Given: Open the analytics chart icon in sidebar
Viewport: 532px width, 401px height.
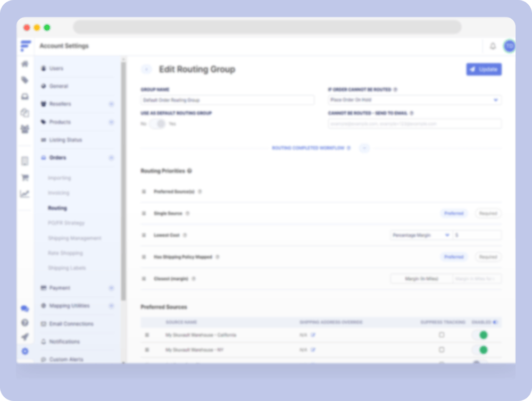Looking at the screenshot, I should click(24, 194).
